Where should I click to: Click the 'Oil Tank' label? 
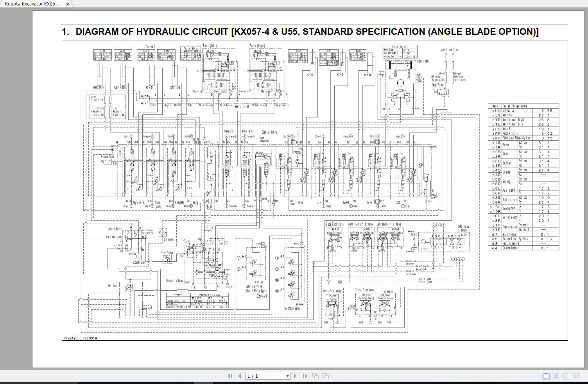tap(113, 286)
